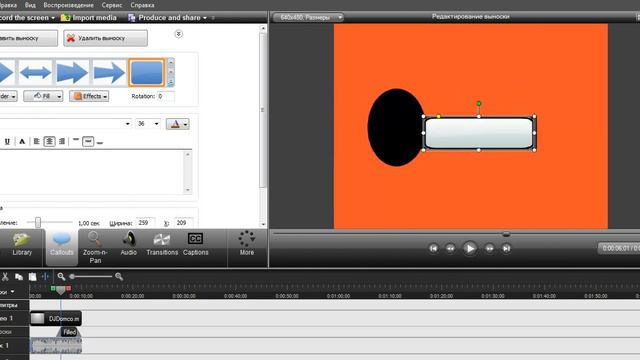Open the Effects dropdown
This screenshot has width=640, height=360.
(x=89, y=96)
